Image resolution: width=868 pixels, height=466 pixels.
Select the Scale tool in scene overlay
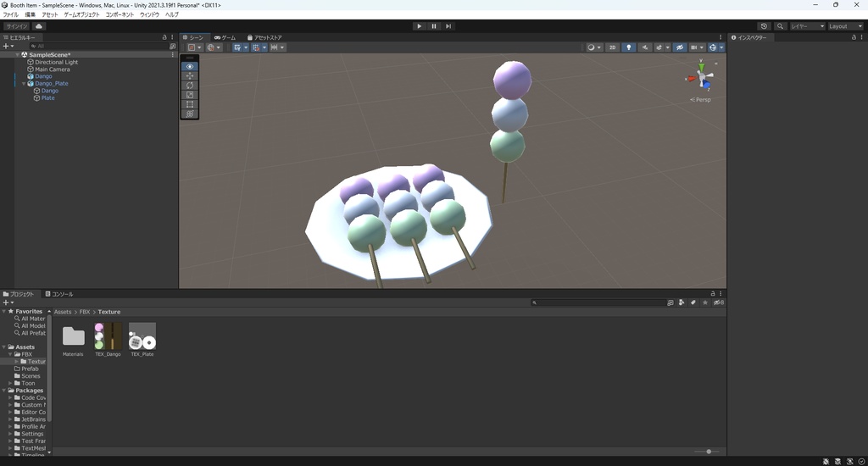(190, 95)
